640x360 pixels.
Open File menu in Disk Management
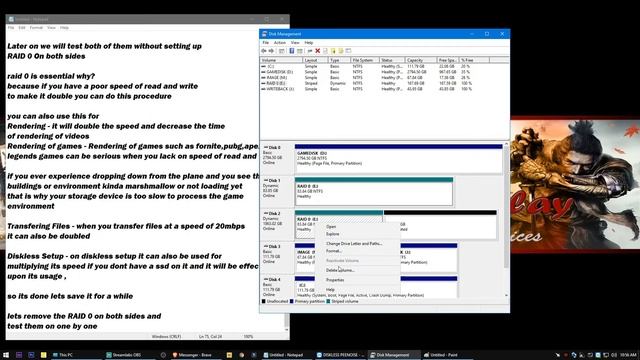point(266,42)
